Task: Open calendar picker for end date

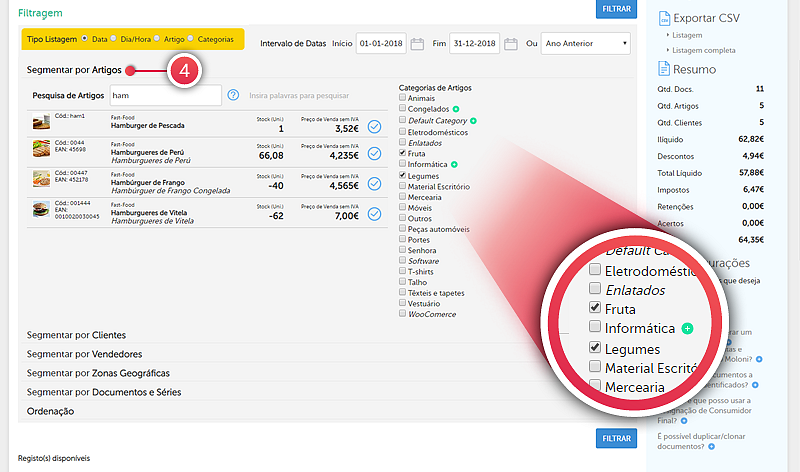Action: [x=511, y=44]
